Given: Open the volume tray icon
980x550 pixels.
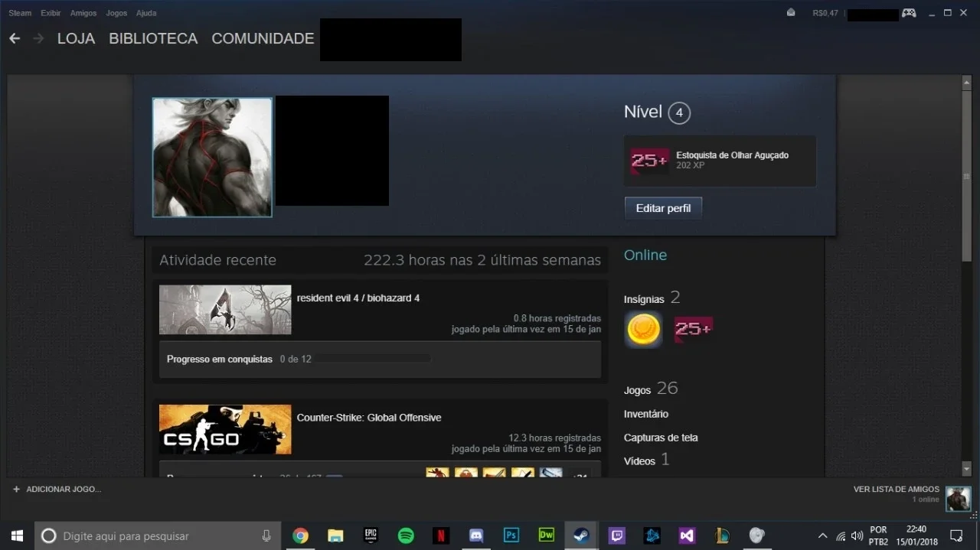Looking at the screenshot, I should point(857,536).
